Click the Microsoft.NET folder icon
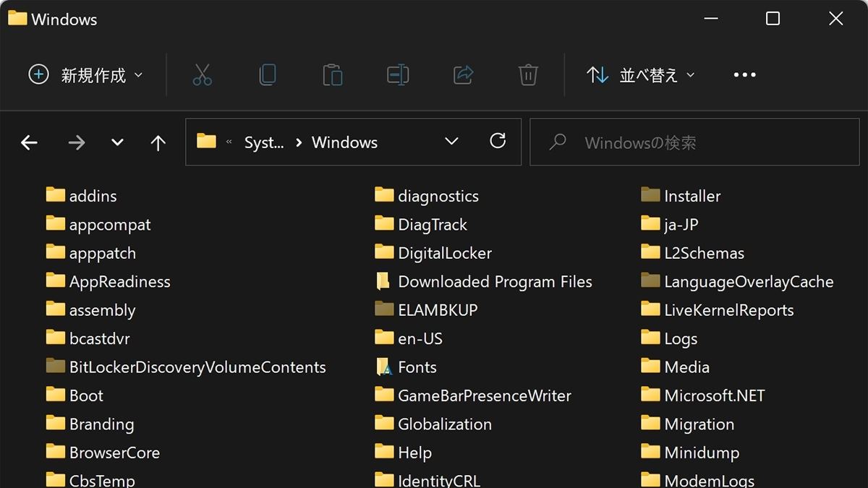 [651, 395]
